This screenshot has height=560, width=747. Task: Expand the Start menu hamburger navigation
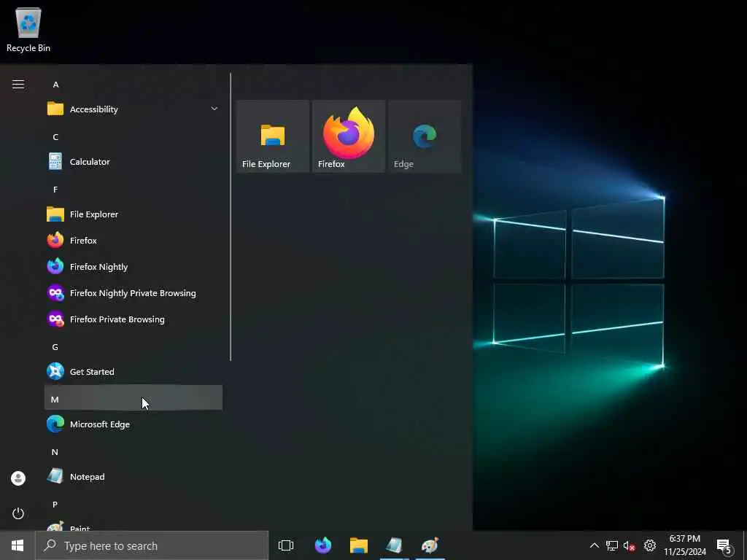[x=18, y=85]
